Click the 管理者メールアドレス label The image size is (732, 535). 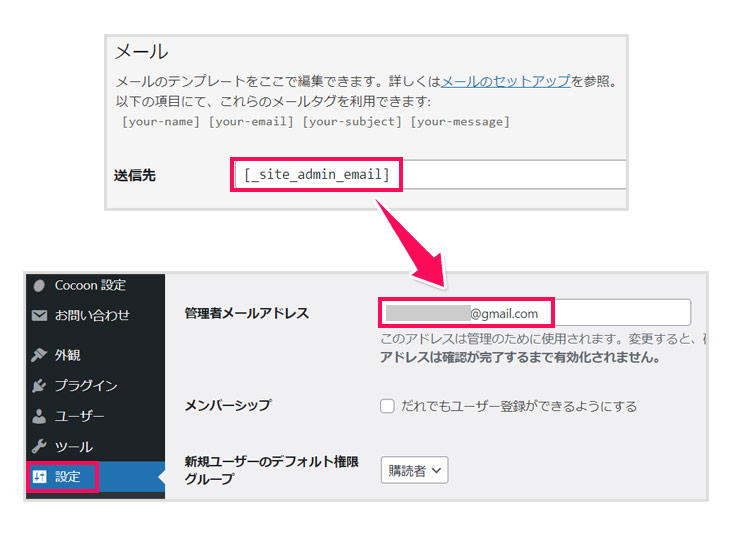246,313
